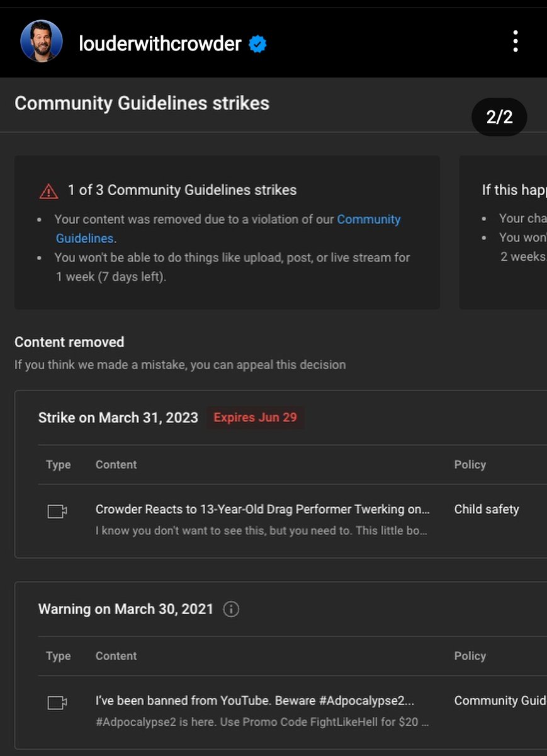Screen dimensions: 547x756
Task: Click video icon for Adpocalypse2 warning row
Action: (57, 703)
